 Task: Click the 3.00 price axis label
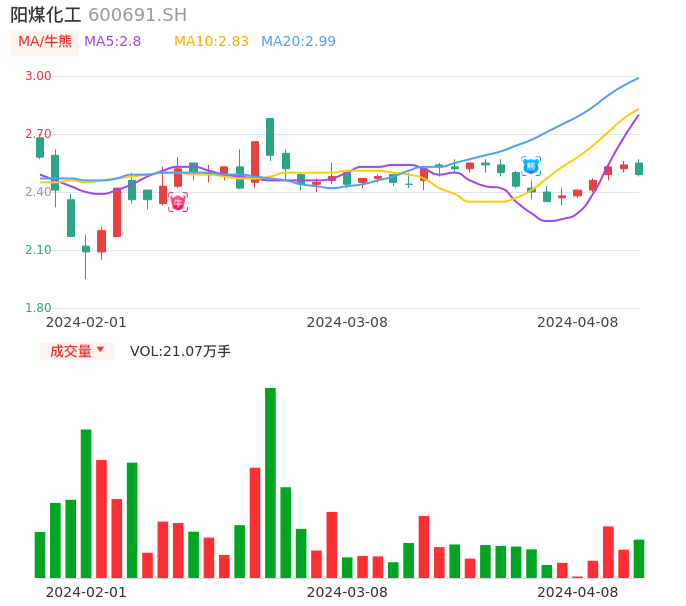click(38, 76)
